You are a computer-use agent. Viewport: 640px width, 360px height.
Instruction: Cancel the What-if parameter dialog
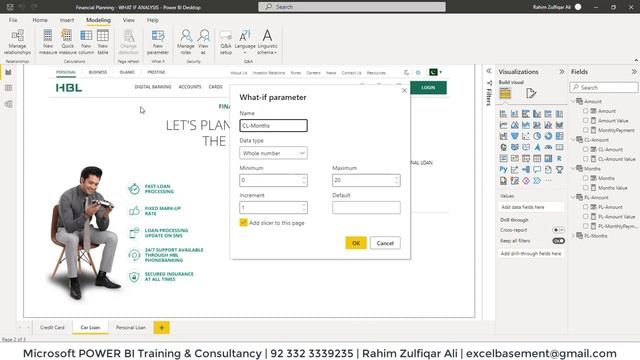tap(385, 243)
